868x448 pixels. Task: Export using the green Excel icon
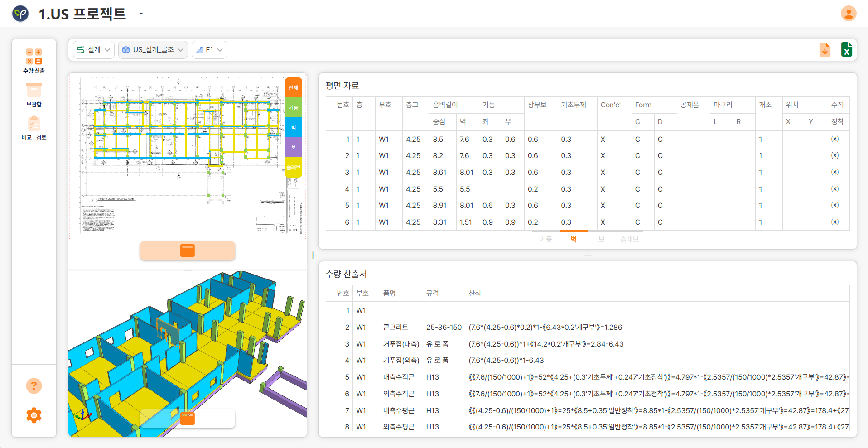pyautogui.click(x=846, y=49)
